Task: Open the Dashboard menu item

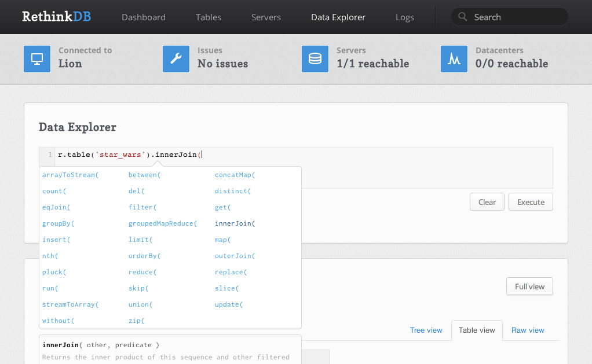Action: pos(144,17)
